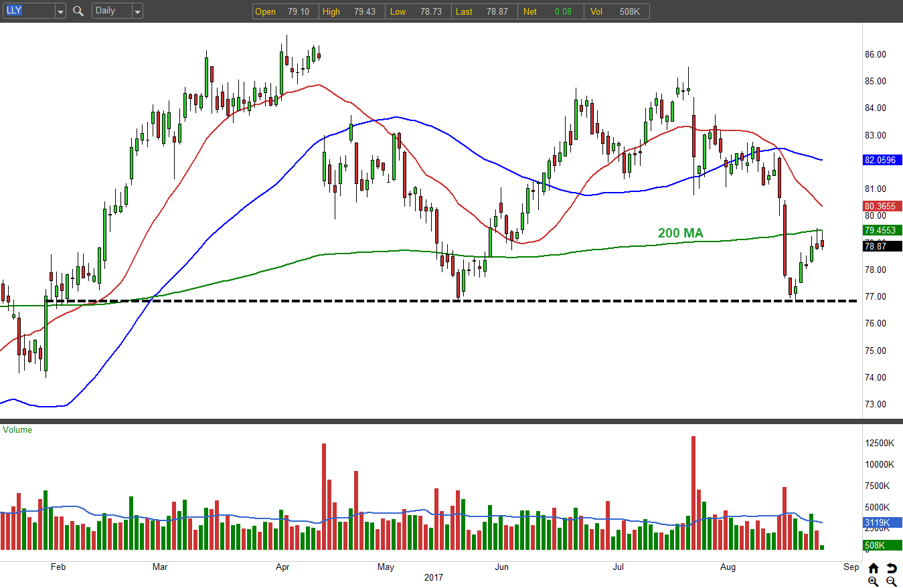Click the Low 78.73 quote field
The image size is (903, 588).
coord(418,11)
